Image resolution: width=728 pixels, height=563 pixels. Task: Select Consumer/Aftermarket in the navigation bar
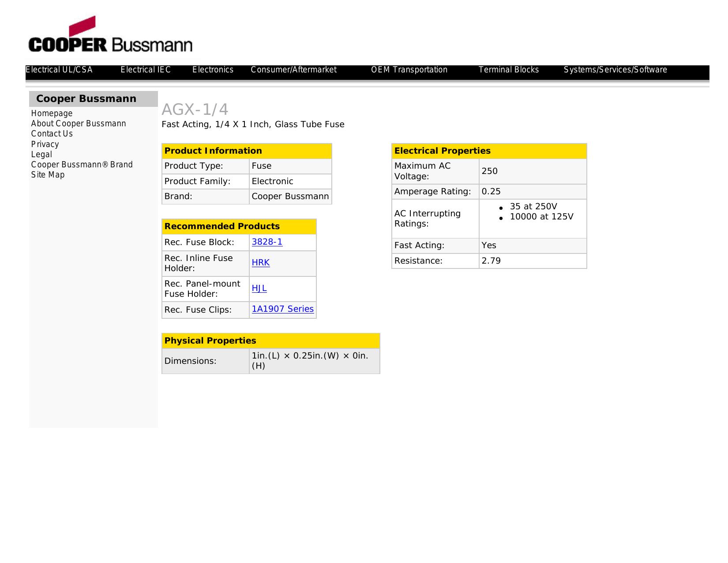click(293, 70)
